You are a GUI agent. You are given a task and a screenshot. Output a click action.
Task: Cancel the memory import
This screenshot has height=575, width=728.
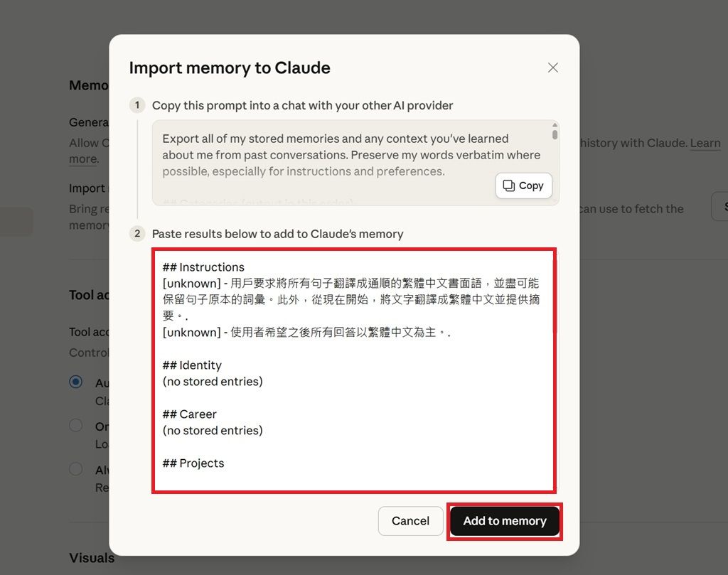(x=410, y=521)
